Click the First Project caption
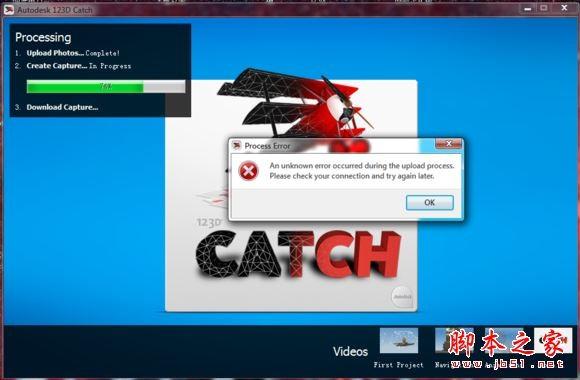Image resolution: width=580 pixels, height=380 pixels. (398, 365)
